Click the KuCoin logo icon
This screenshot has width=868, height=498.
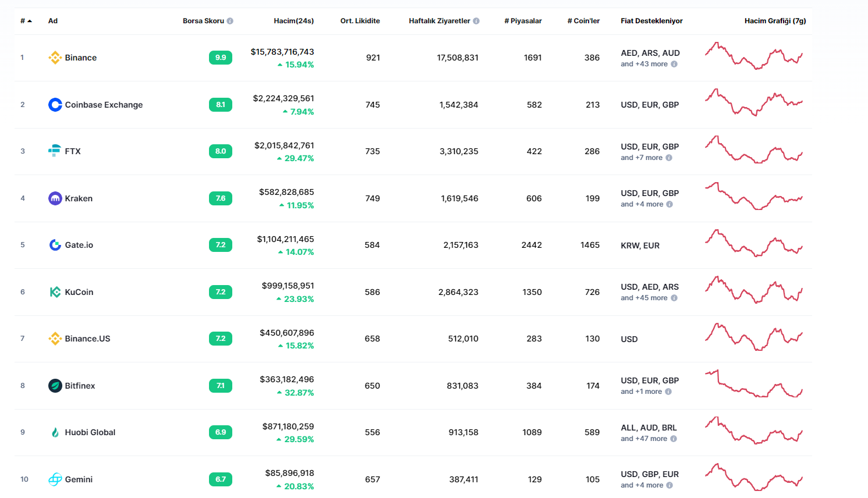point(55,292)
